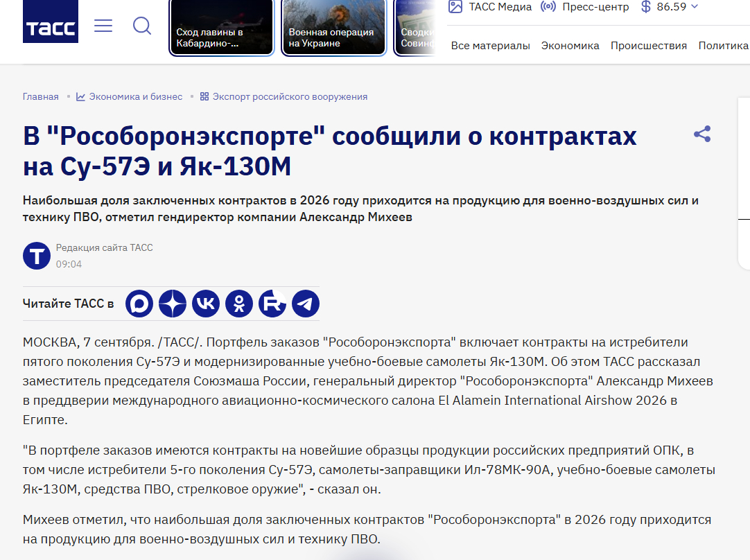750x560 pixels.
Task: Open the Сход лавины story thumbnail
Action: (x=221, y=28)
